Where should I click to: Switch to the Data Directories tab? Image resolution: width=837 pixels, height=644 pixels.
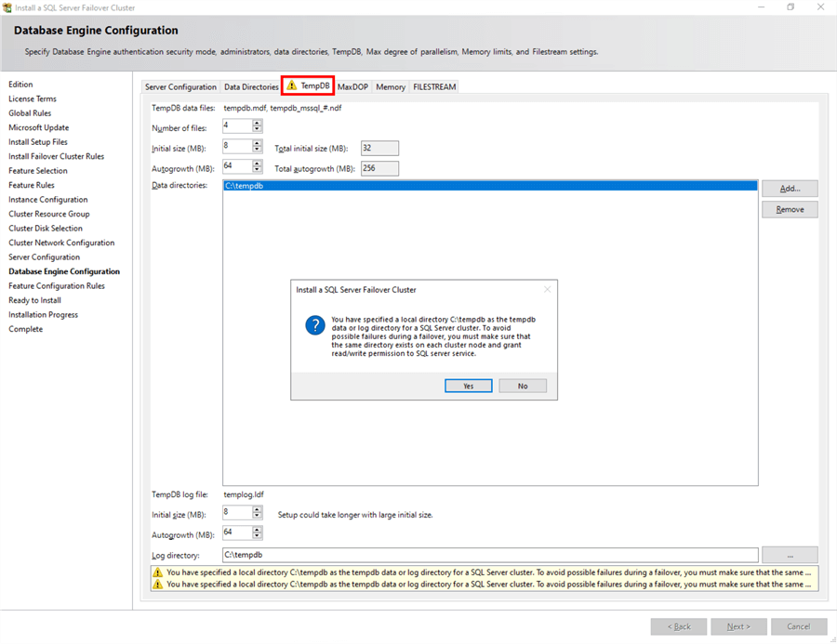[x=251, y=87]
